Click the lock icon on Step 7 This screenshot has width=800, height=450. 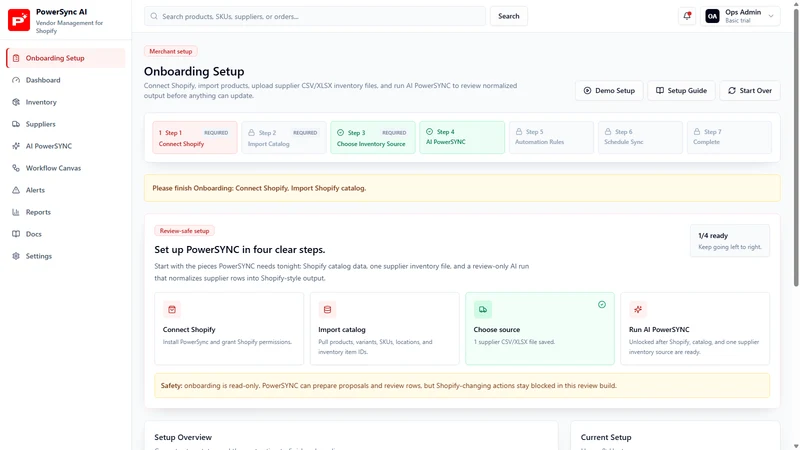click(x=696, y=132)
